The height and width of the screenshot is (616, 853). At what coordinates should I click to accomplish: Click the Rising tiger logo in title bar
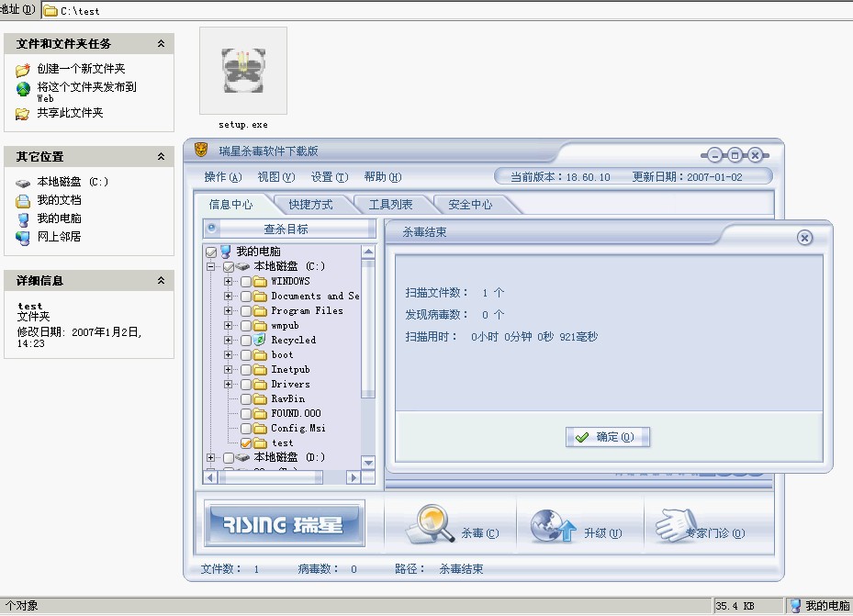pyautogui.click(x=201, y=150)
